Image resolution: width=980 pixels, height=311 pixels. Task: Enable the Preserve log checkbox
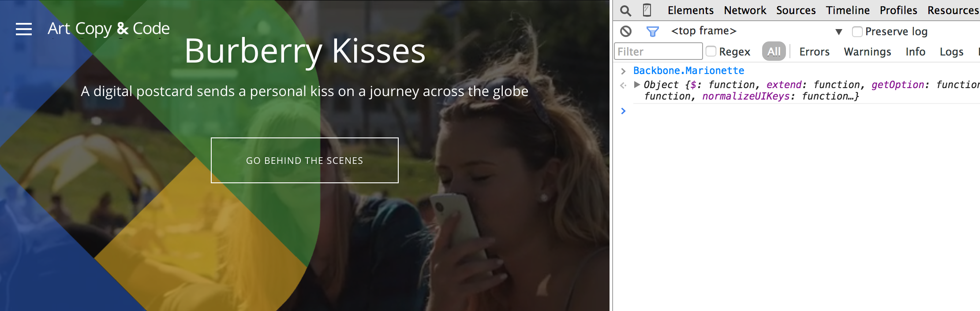click(857, 32)
